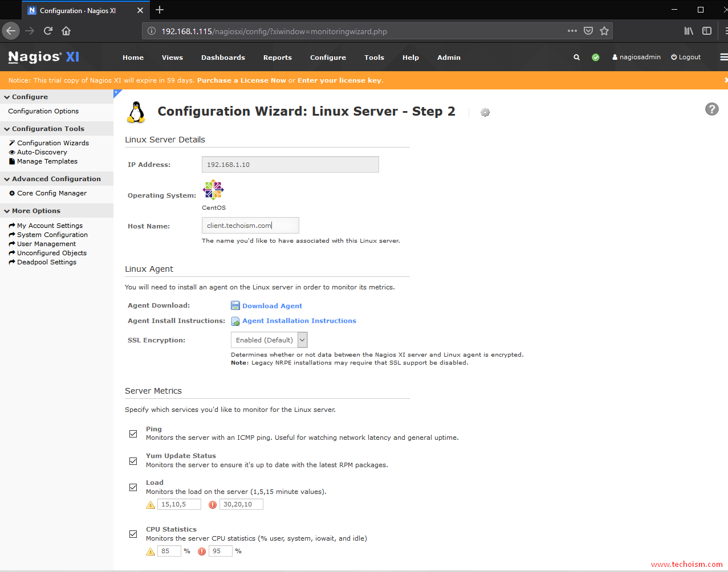Open Configuration Options in sidebar

click(x=43, y=111)
